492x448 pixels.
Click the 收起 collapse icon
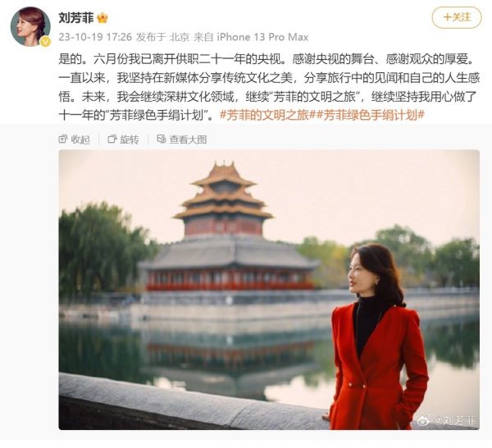[62, 139]
